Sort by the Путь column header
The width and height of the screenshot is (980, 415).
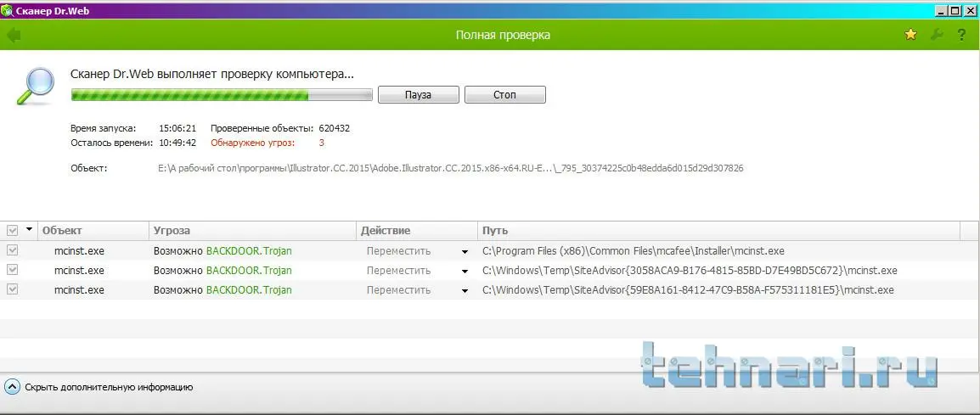(718, 231)
